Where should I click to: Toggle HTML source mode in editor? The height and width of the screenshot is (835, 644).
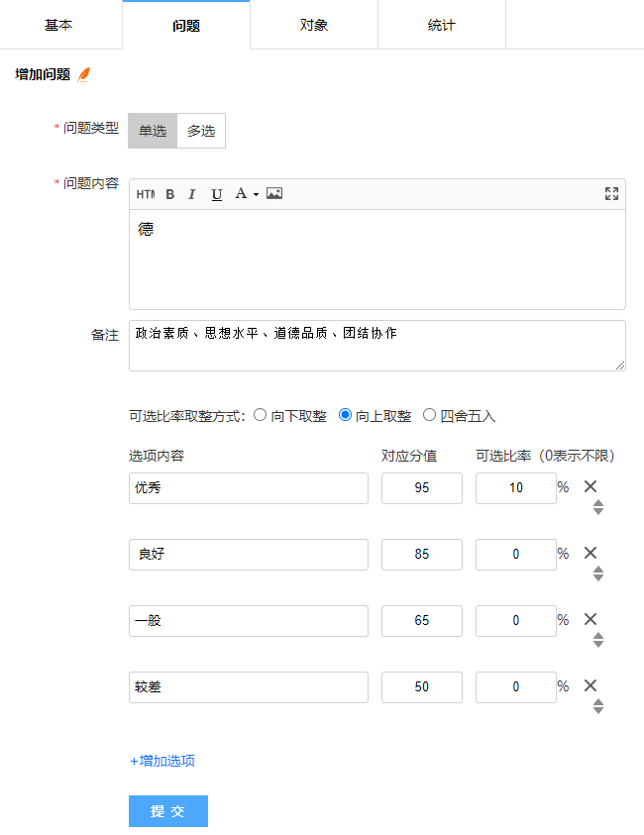tap(145, 194)
